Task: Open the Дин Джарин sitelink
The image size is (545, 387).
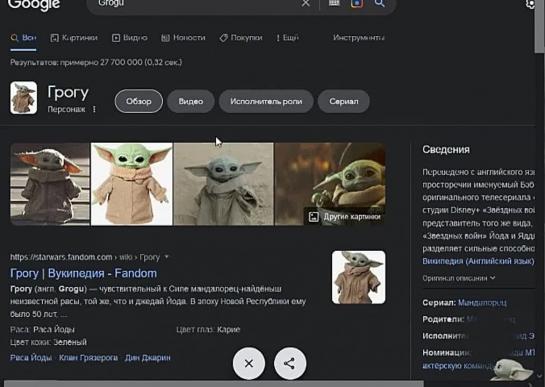Action: (148, 357)
